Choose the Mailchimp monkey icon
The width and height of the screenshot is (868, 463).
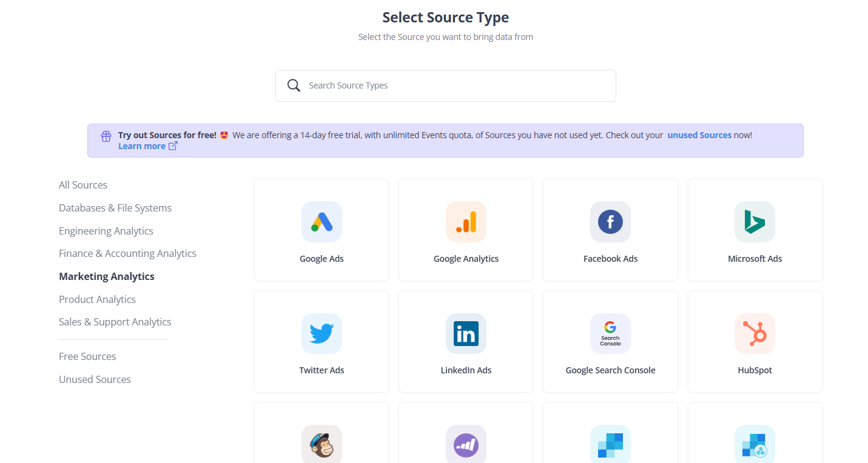coord(321,444)
